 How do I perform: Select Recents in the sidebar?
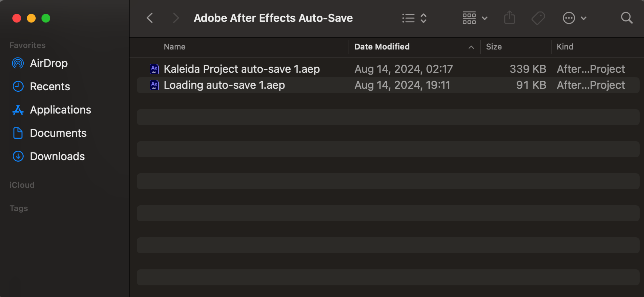[x=50, y=87]
